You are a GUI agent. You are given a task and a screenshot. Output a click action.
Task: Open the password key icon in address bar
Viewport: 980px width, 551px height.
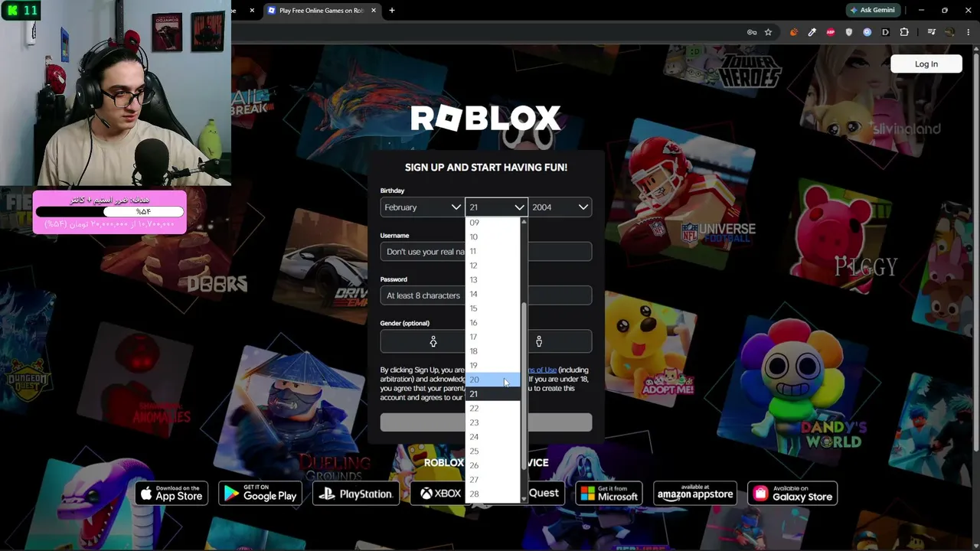(752, 32)
